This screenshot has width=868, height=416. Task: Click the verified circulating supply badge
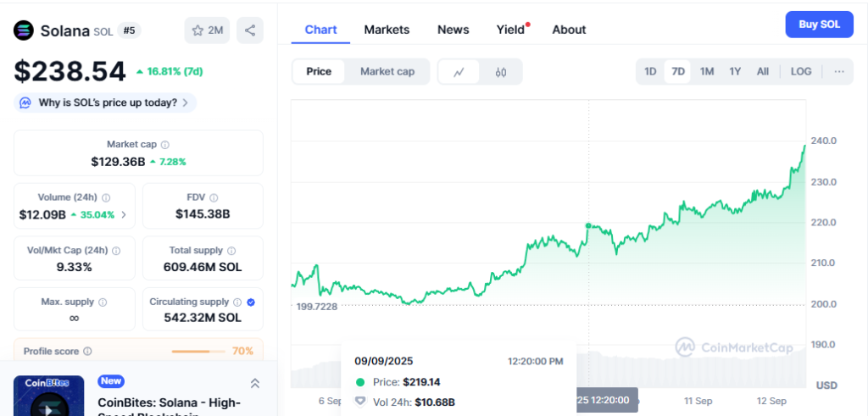point(251,302)
